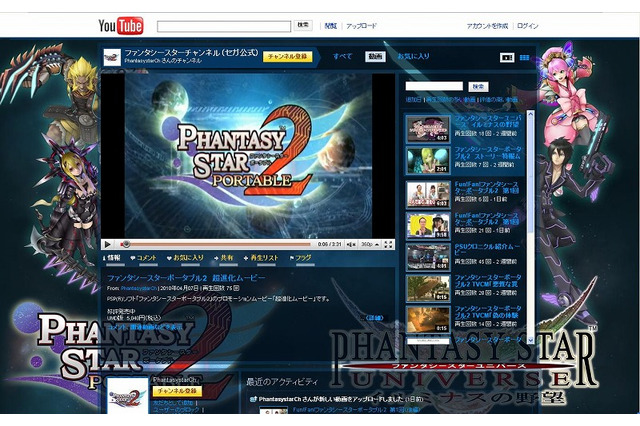Open the 360p quality selector

tap(370, 244)
